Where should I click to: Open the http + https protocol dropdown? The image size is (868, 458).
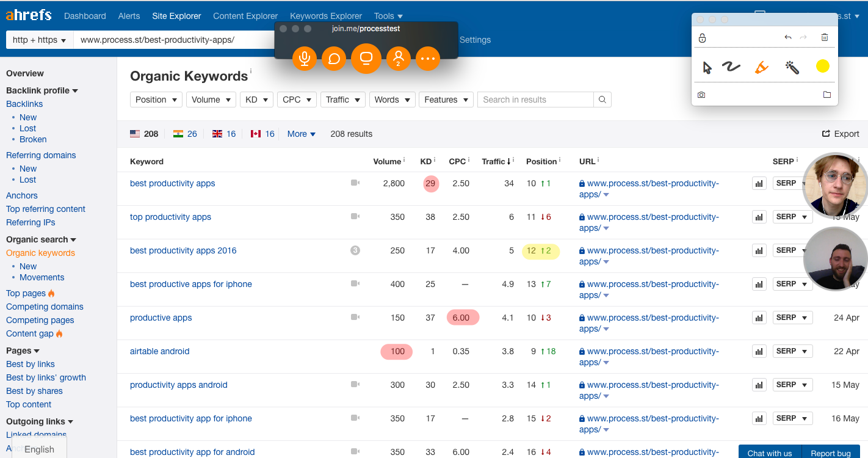(x=40, y=40)
